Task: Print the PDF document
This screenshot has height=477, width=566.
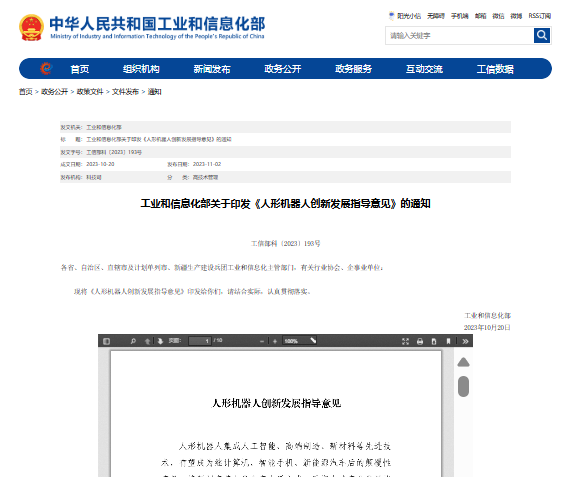Action: tap(420, 341)
